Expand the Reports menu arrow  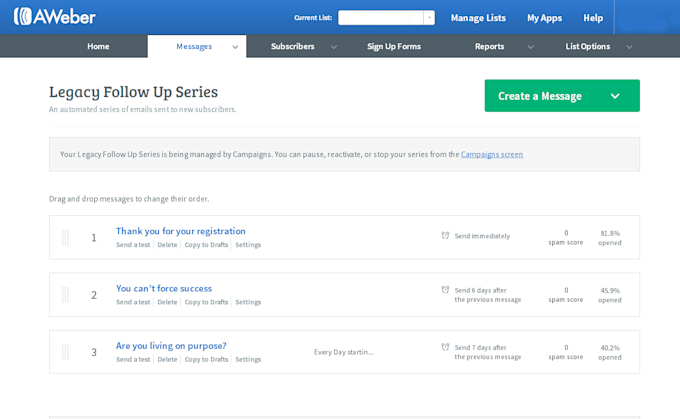click(x=530, y=47)
